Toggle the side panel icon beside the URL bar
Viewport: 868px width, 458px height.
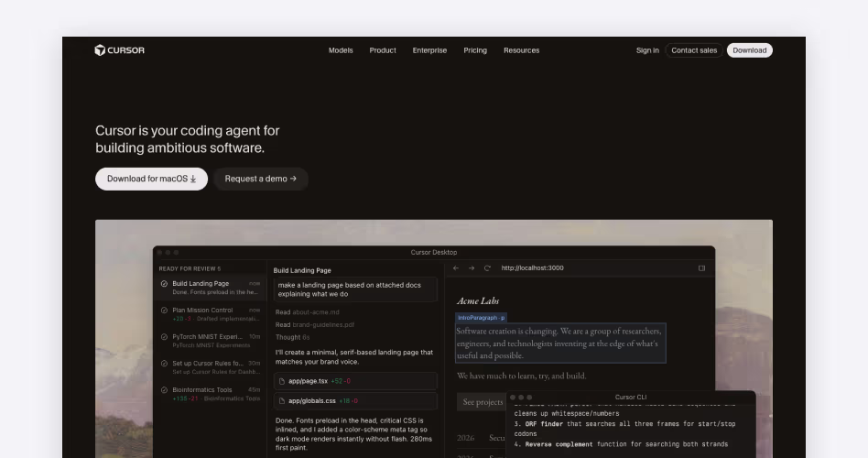click(x=701, y=268)
